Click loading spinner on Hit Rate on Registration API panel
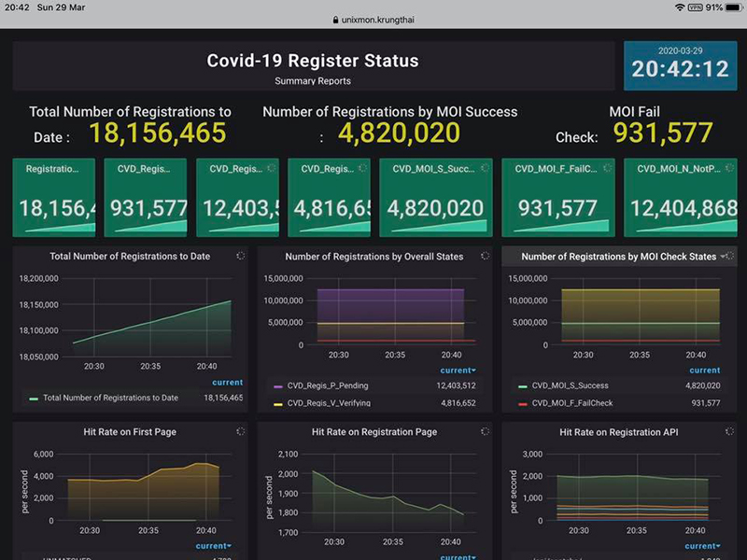The width and height of the screenshot is (747, 560). (729, 432)
